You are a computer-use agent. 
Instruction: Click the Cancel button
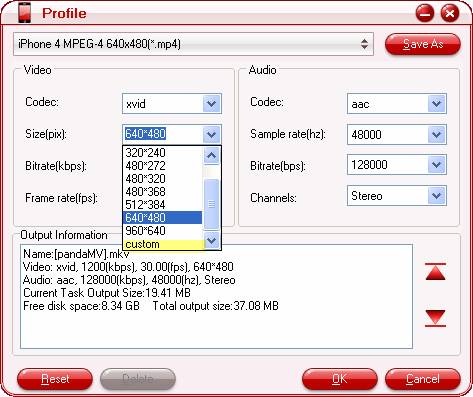(x=423, y=379)
